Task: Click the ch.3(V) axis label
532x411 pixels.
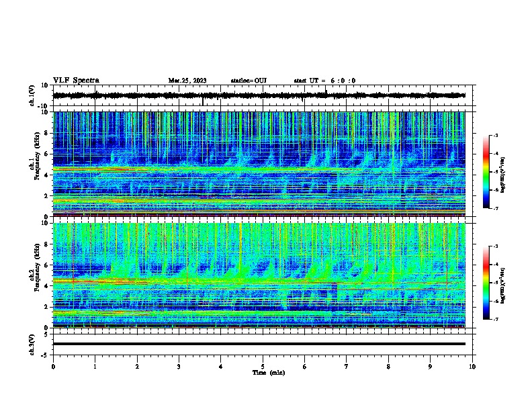Action: point(32,345)
